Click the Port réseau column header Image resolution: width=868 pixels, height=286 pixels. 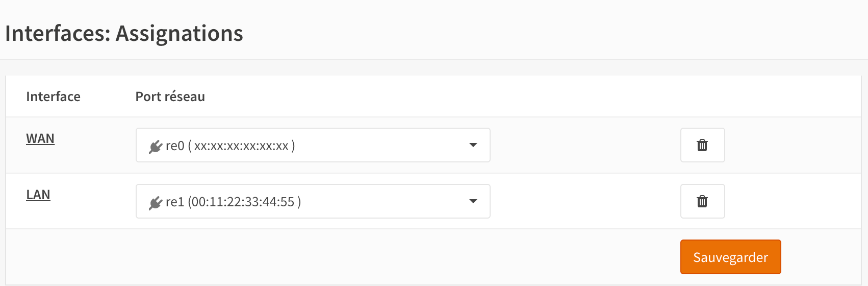[x=170, y=97]
